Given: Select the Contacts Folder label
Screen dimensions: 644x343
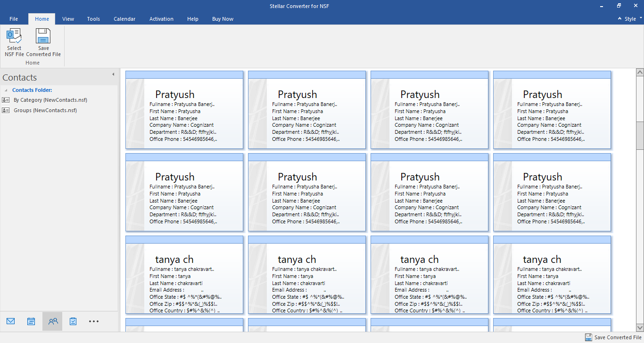Looking at the screenshot, I should pyautogui.click(x=32, y=90).
